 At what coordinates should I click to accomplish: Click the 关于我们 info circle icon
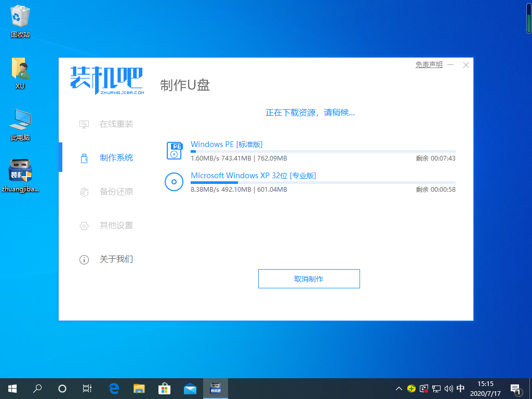click(x=84, y=259)
